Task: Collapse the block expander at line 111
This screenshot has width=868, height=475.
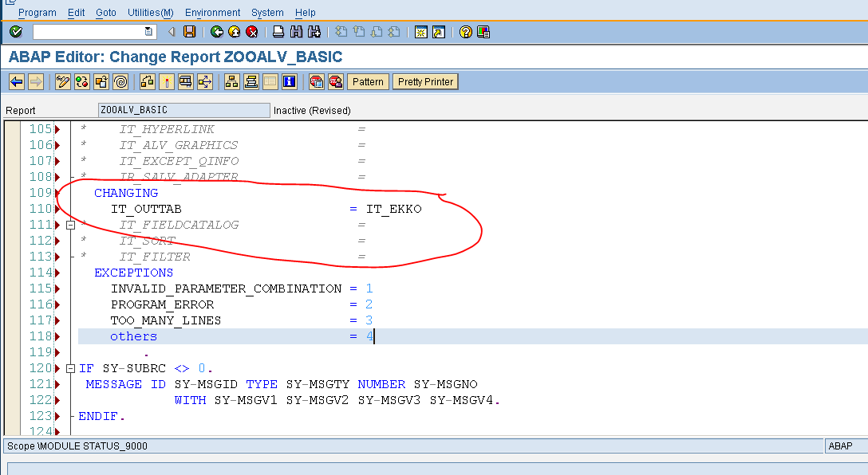Action: [70, 225]
